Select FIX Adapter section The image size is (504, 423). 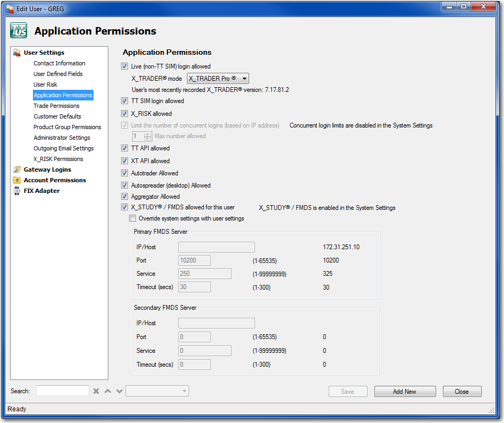(x=42, y=191)
